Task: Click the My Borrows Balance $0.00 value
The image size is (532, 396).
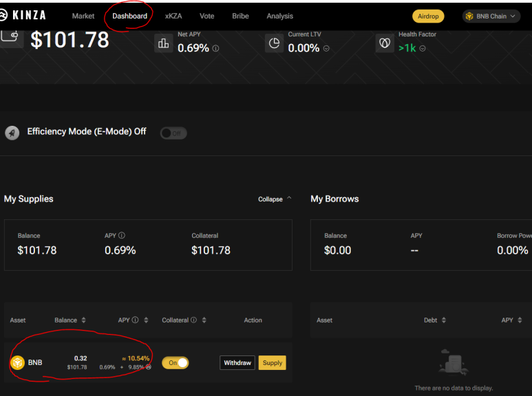Action: (338, 250)
